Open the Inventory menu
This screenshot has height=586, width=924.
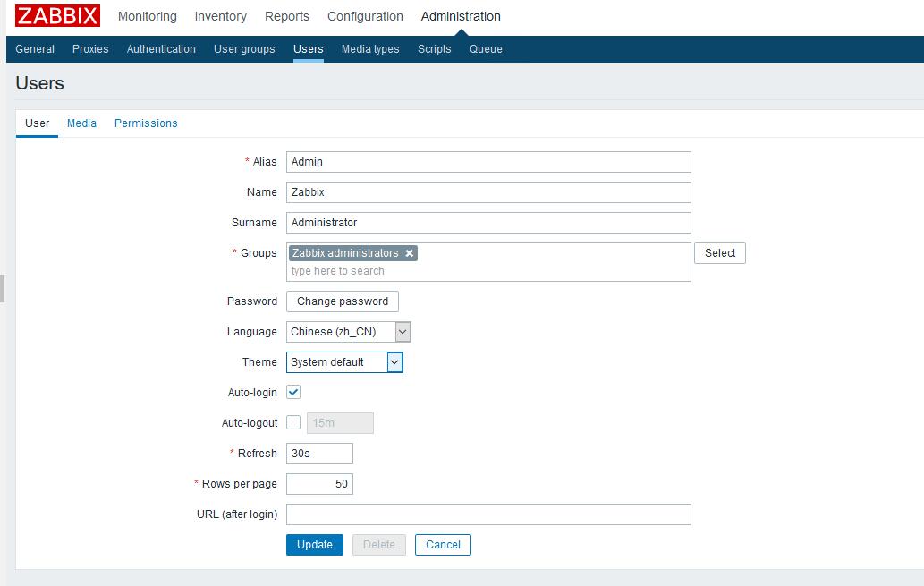pos(220,16)
